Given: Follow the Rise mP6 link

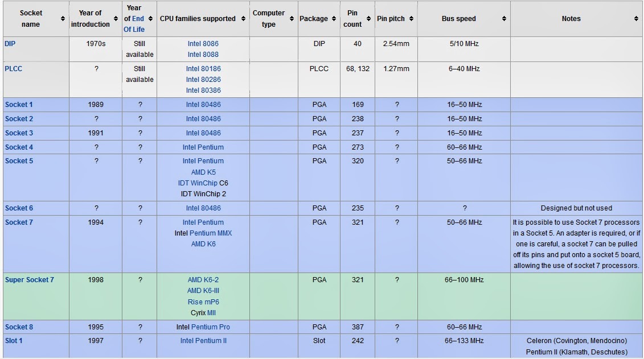Looking at the screenshot, I should pyautogui.click(x=203, y=302).
